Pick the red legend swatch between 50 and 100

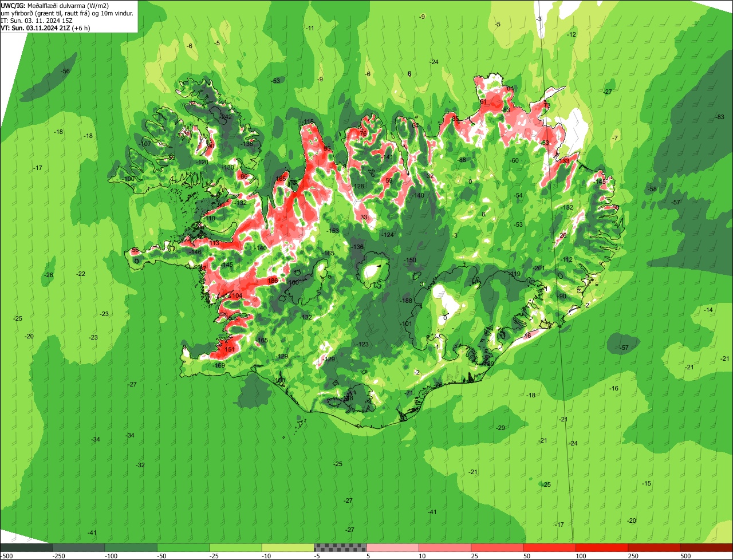(549, 547)
